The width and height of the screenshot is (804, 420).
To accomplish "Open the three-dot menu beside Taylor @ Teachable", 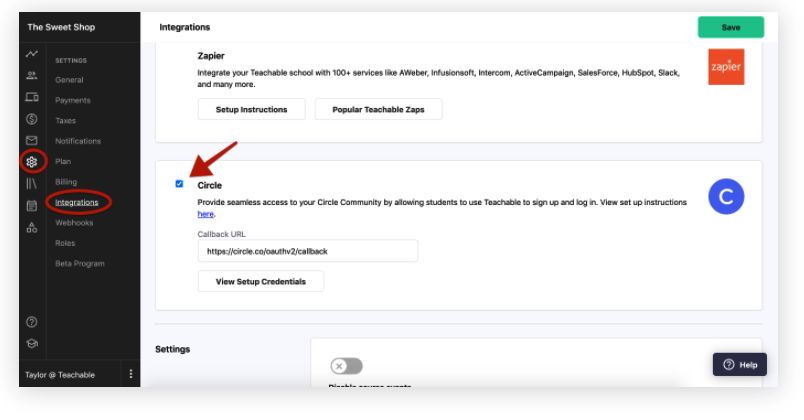I will click(131, 374).
